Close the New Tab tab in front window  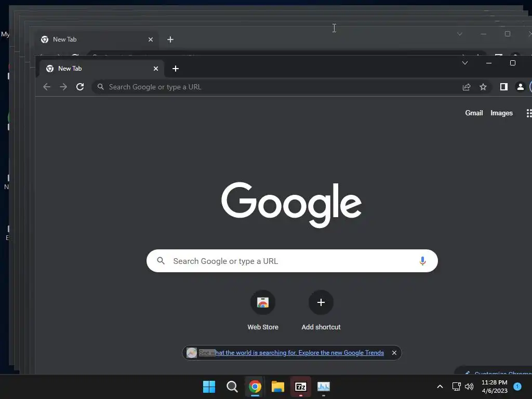[156, 69]
